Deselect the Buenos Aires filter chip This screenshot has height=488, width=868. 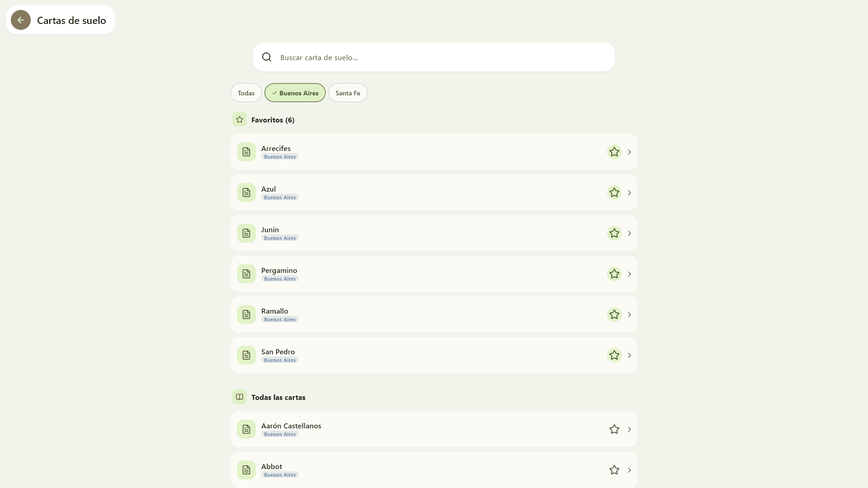point(295,93)
